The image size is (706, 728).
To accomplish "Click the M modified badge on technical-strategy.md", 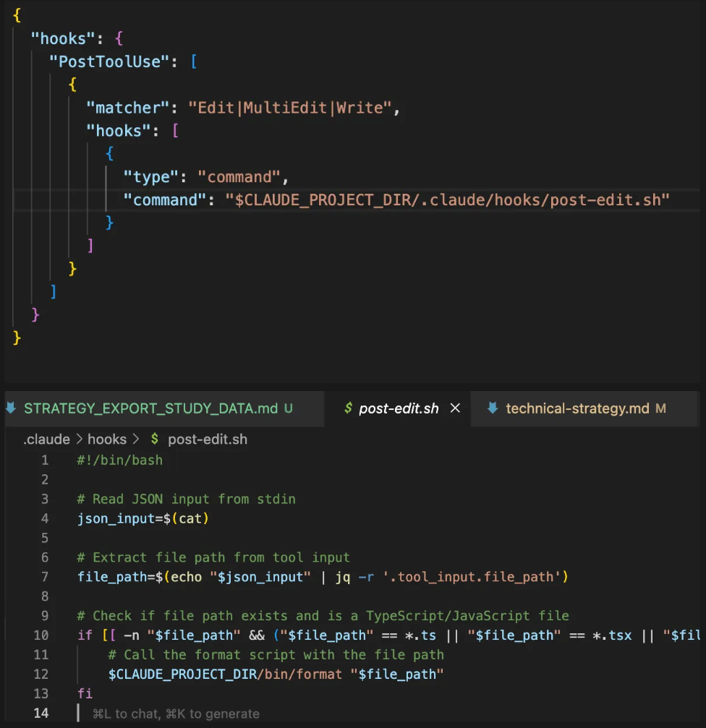I will click(x=660, y=408).
